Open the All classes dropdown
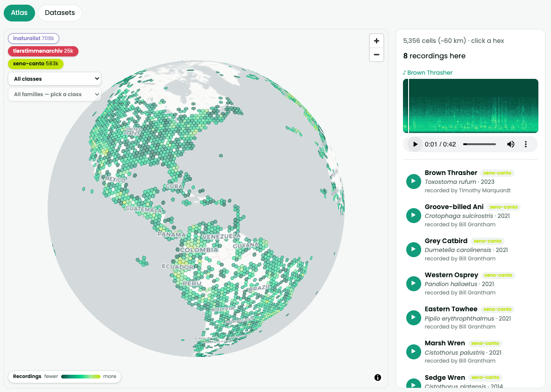 [55, 79]
